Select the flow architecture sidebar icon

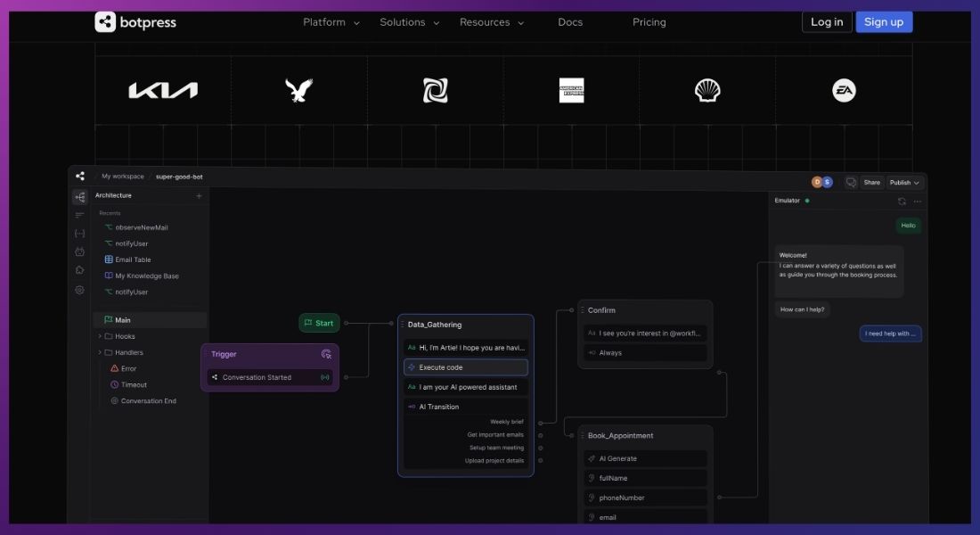(x=79, y=197)
